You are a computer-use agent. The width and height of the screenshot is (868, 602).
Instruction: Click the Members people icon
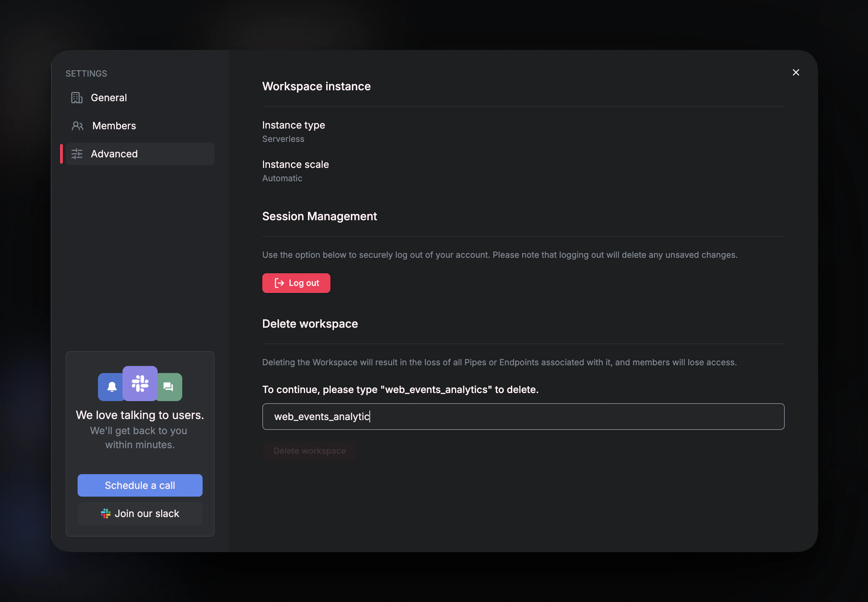[77, 126]
